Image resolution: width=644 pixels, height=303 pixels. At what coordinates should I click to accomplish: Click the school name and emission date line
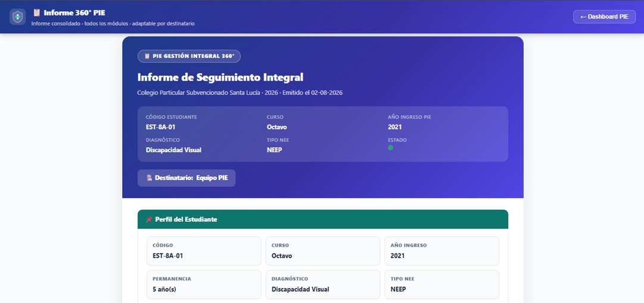pos(240,93)
